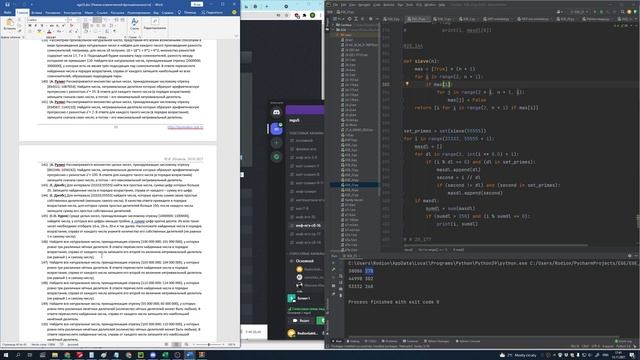
Task: Open Word font name combo box
Action: (x=47, y=20)
